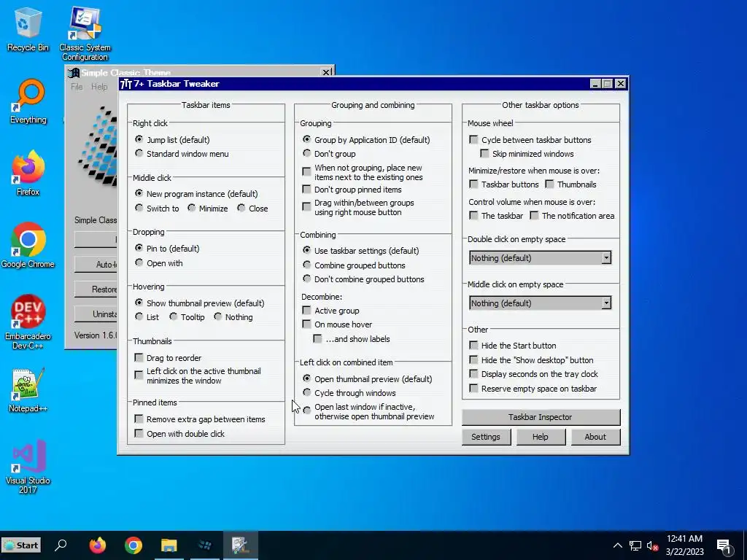Expand Middle click on empty space dropdown
The height and width of the screenshot is (560, 747).
coord(606,303)
